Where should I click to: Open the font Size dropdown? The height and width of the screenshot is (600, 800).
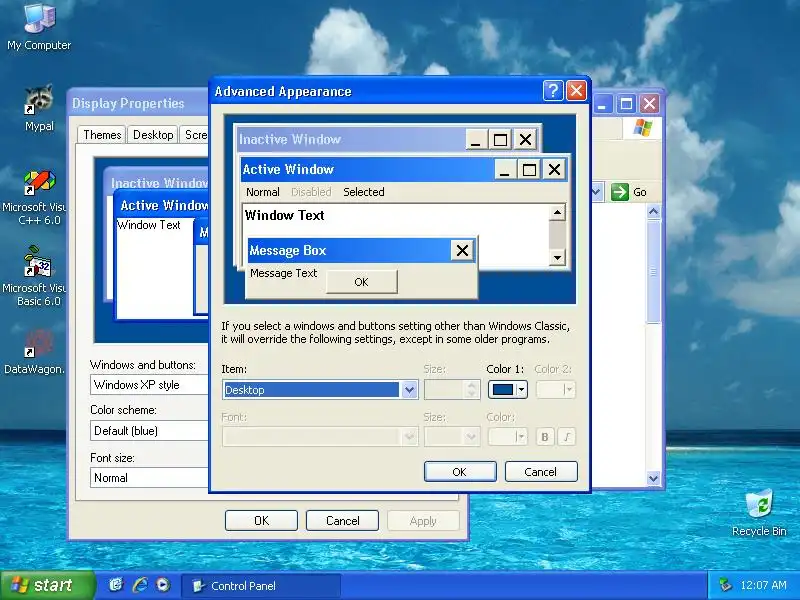(x=452, y=437)
